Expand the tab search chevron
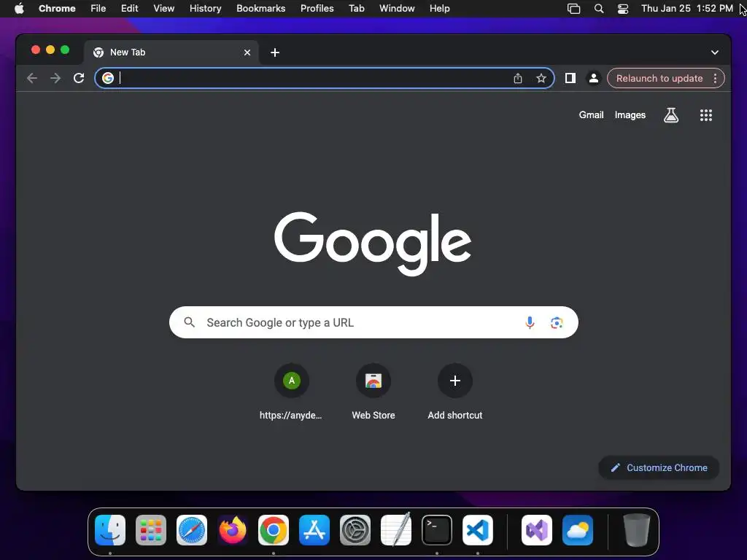Screen dimensions: 747x560 pos(715,52)
